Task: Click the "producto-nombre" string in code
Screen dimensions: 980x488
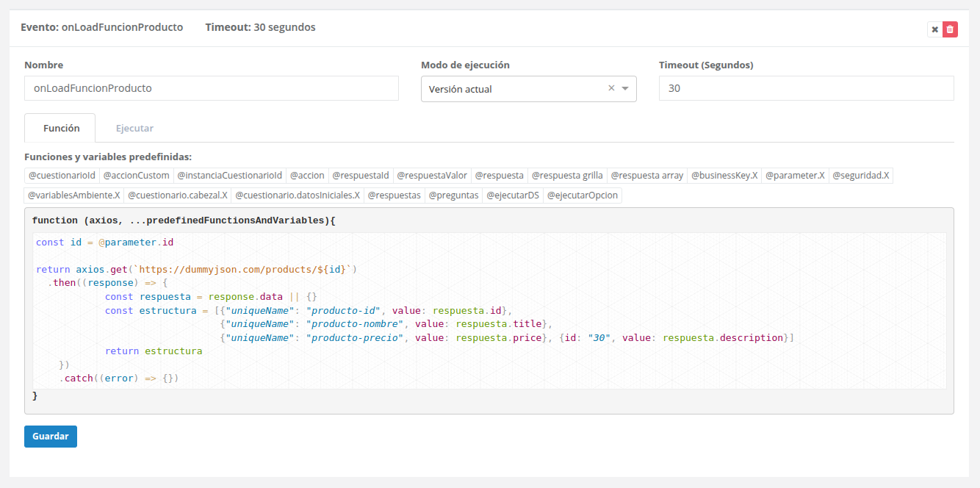Action: pyautogui.click(x=355, y=323)
